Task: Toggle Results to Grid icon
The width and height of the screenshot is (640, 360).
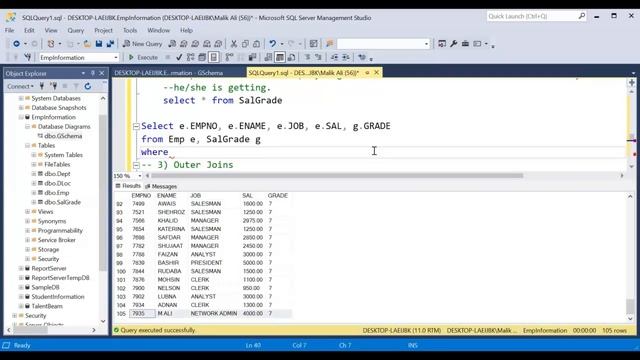Action: point(280,58)
